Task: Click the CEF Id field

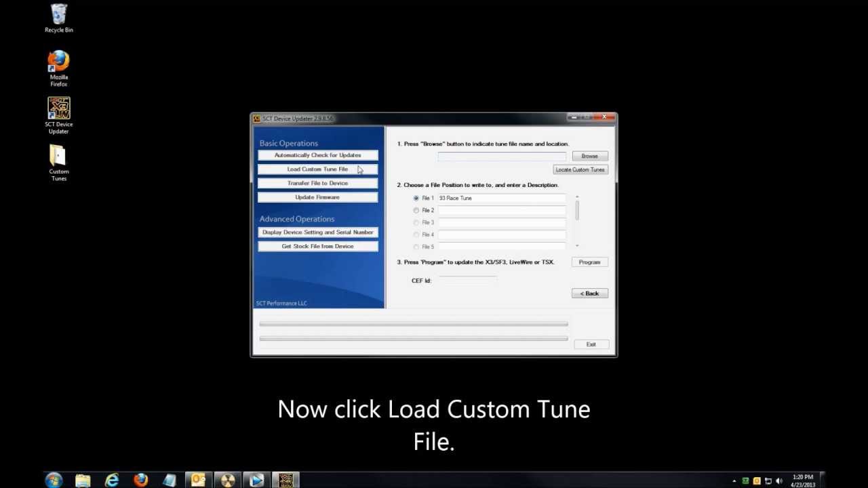Action: pos(468,280)
